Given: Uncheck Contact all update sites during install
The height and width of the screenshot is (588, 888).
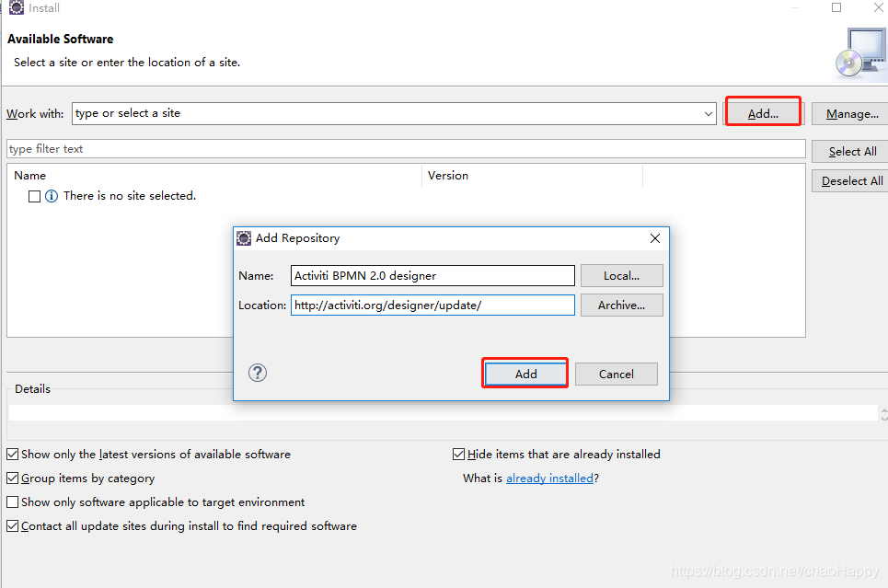Looking at the screenshot, I should click(13, 525).
